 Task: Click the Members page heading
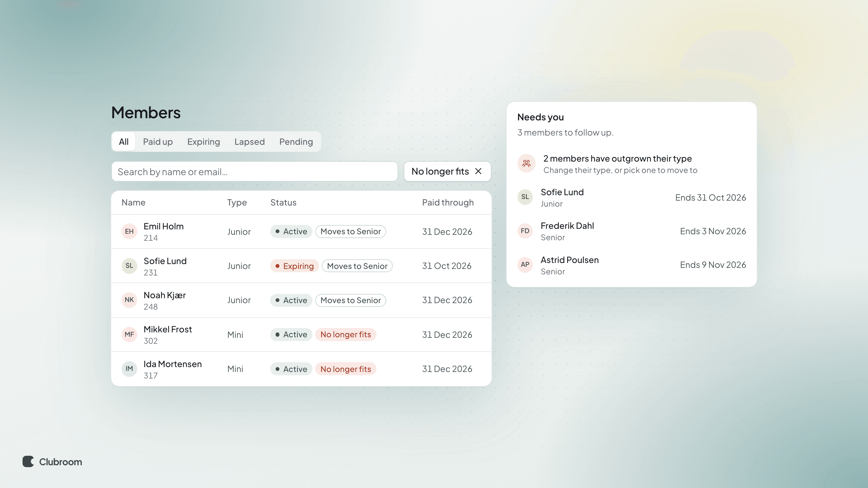coord(146,113)
